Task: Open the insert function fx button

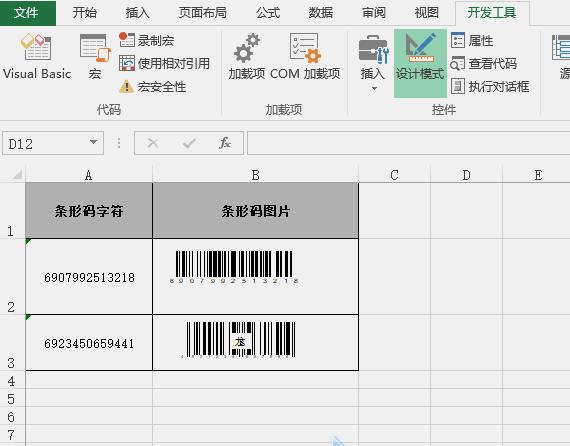Action: [225, 143]
